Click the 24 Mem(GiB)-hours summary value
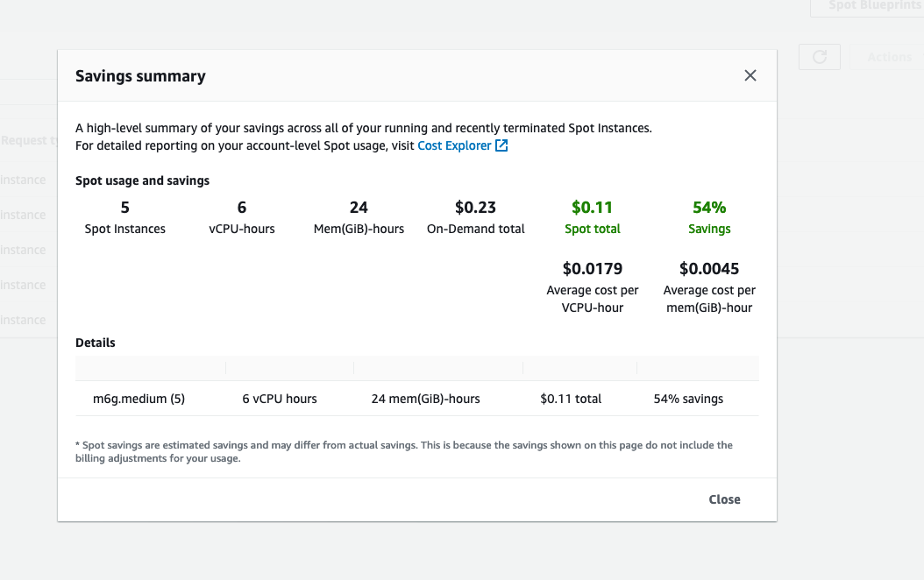Image resolution: width=924 pixels, height=580 pixels. 359,208
